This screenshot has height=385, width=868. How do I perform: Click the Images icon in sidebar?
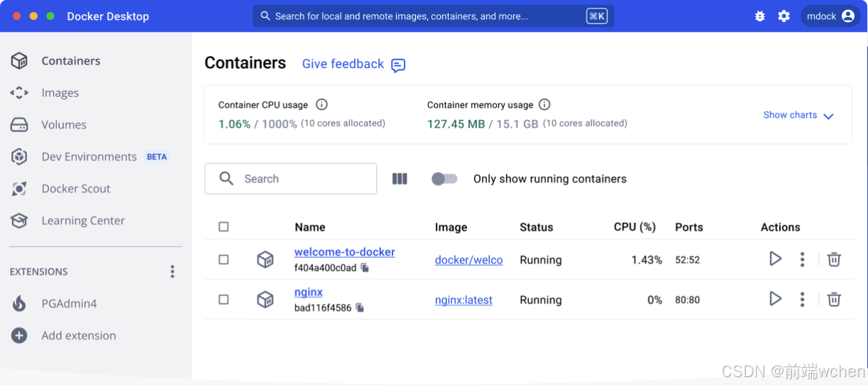click(19, 93)
